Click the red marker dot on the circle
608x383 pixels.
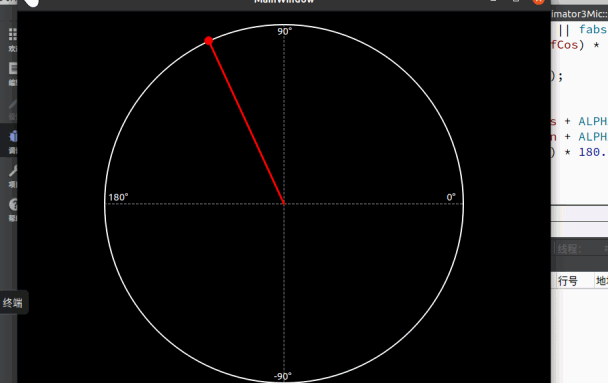click(209, 41)
